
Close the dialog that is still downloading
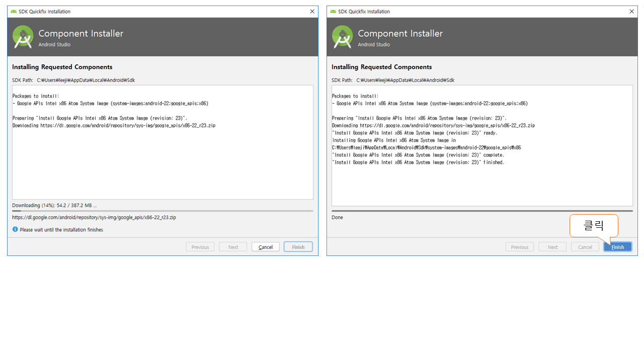[312, 12]
